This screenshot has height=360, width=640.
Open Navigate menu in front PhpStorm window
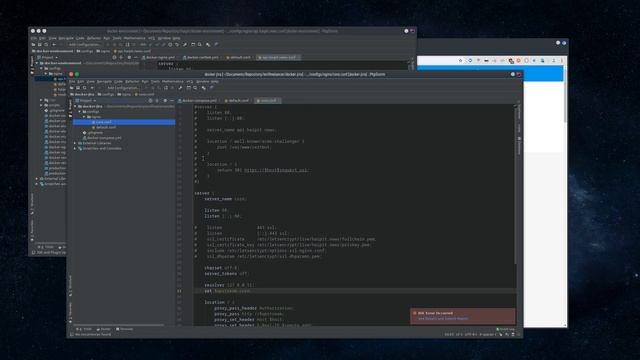(104, 82)
